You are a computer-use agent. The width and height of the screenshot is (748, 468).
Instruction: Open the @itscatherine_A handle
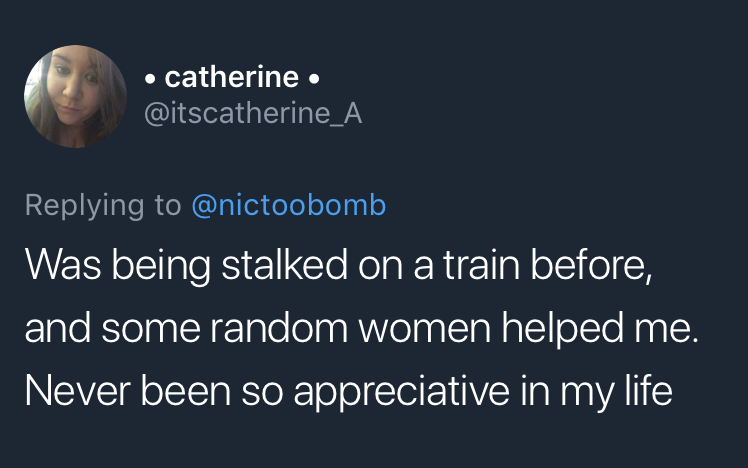(253, 115)
